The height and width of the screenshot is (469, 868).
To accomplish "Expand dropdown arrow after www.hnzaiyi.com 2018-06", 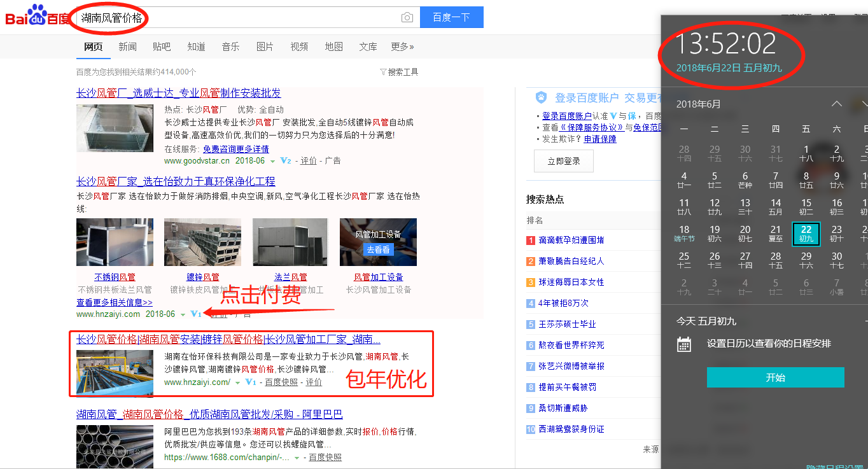I will pyautogui.click(x=183, y=314).
